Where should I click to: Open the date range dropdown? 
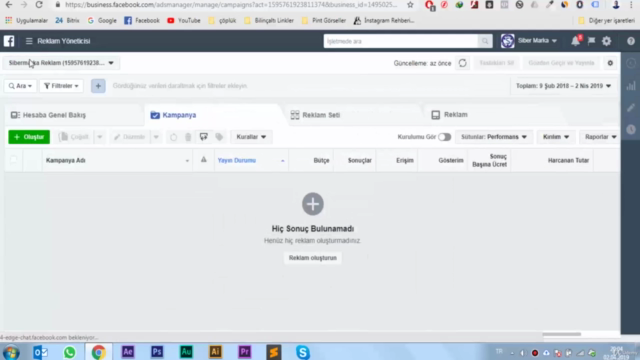coord(563,86)
